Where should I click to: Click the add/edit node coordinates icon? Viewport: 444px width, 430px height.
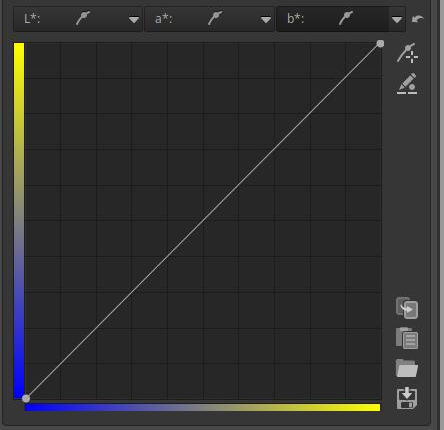[407, 53]
